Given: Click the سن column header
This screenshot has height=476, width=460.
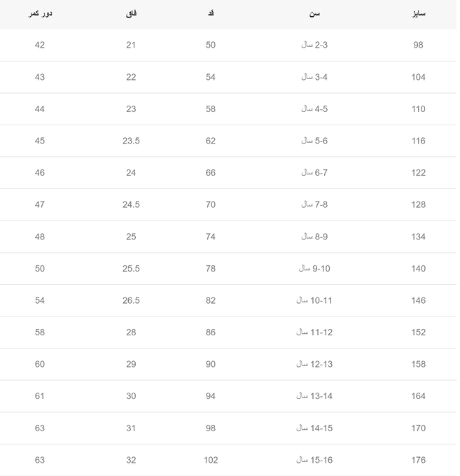Looking at the screenshot, I should 314,14.
